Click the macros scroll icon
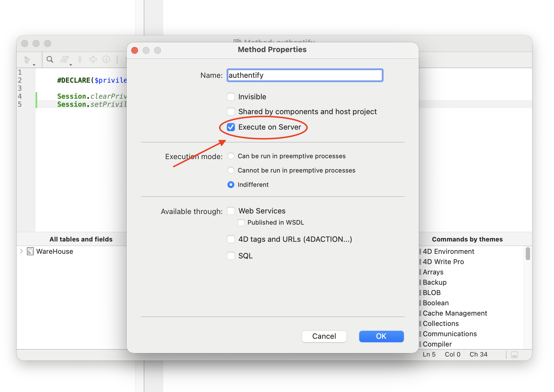Viewport: 554px width, 392px height. tap(64, 60)
